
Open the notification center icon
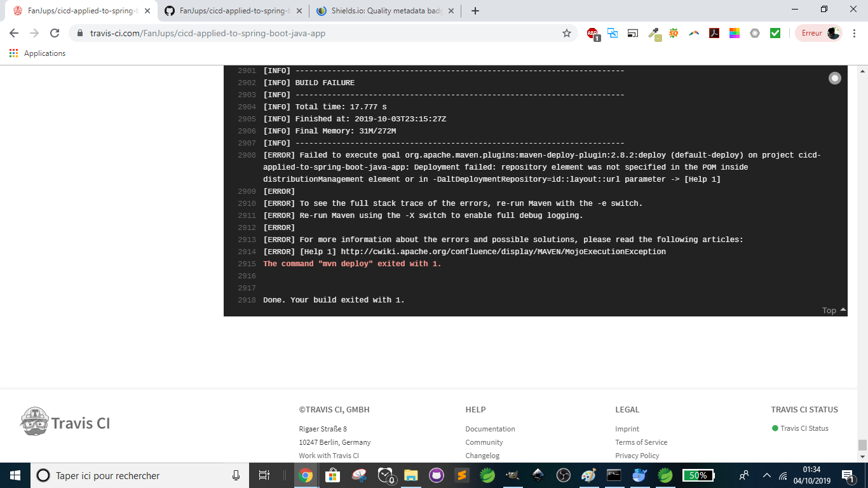[x=848, y=475]
